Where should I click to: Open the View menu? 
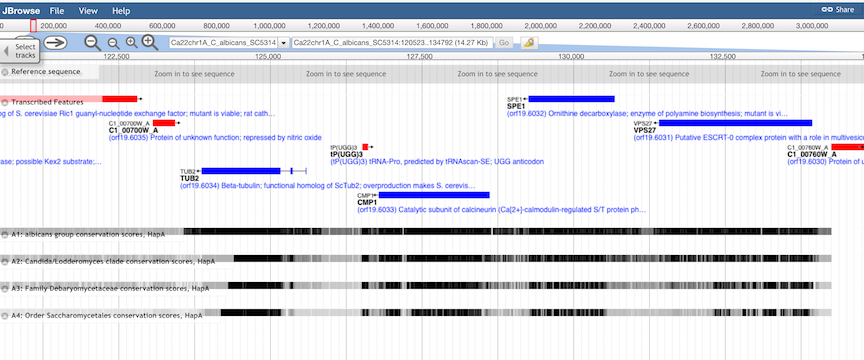click(x=88, y=10)
